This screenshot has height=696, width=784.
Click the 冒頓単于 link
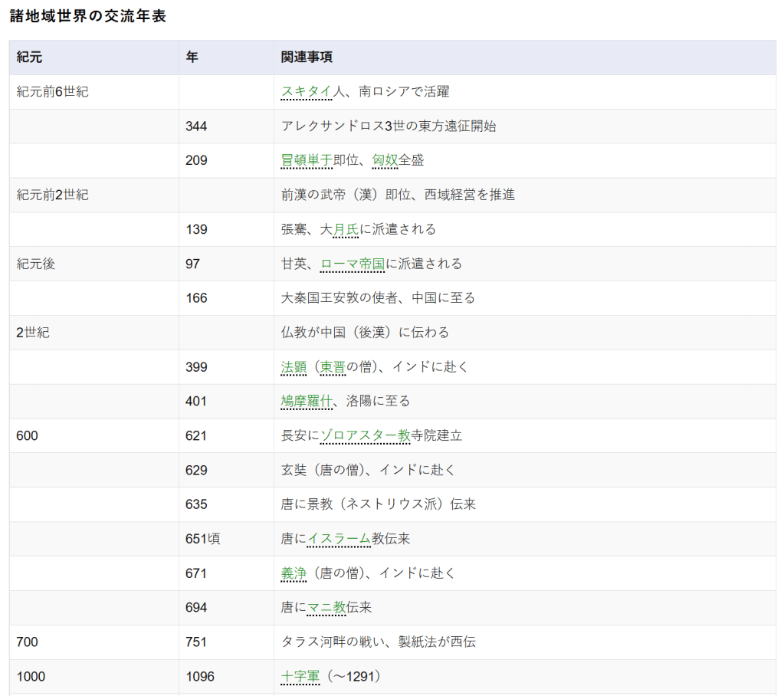(x=307, y=160)
